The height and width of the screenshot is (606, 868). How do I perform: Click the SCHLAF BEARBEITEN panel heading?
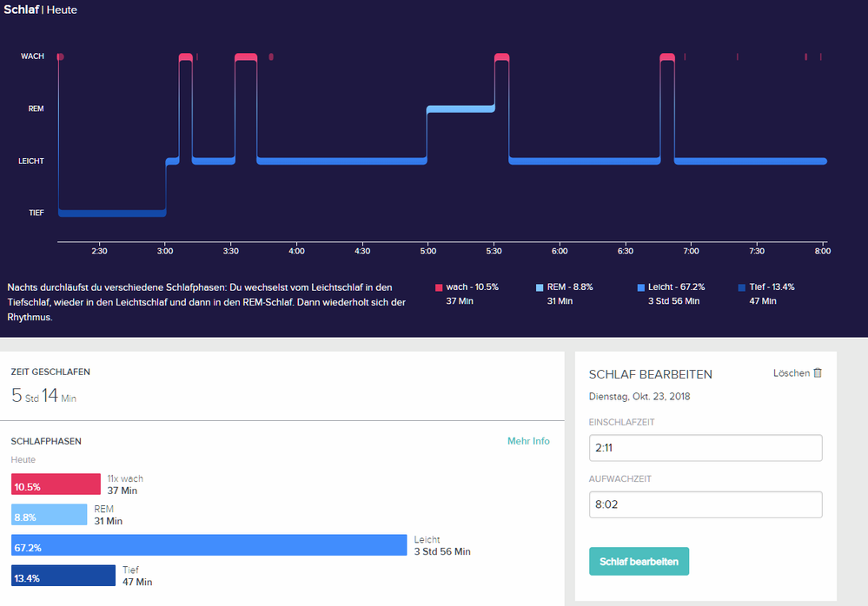[x=651, y=374]
